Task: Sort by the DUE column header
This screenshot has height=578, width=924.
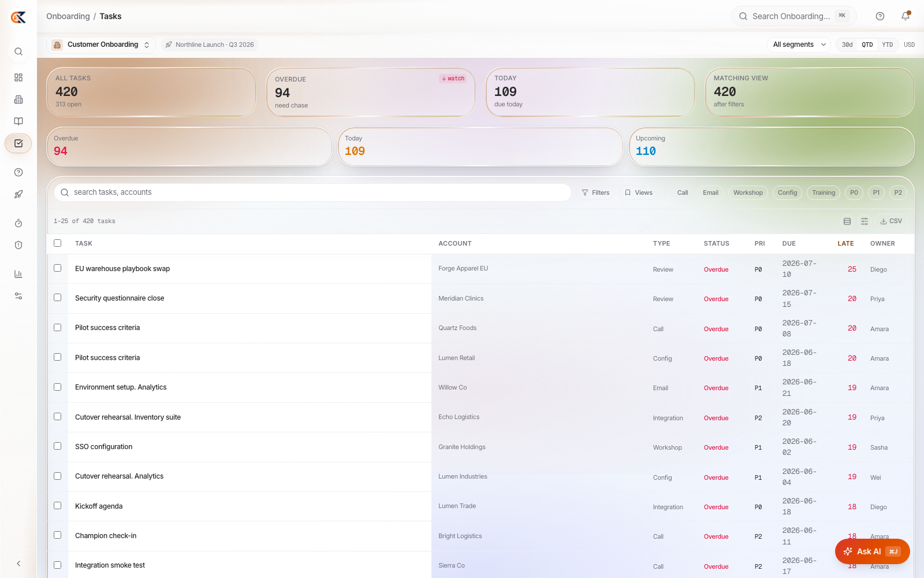Action: pyautogui.click(x=789, y=244)
